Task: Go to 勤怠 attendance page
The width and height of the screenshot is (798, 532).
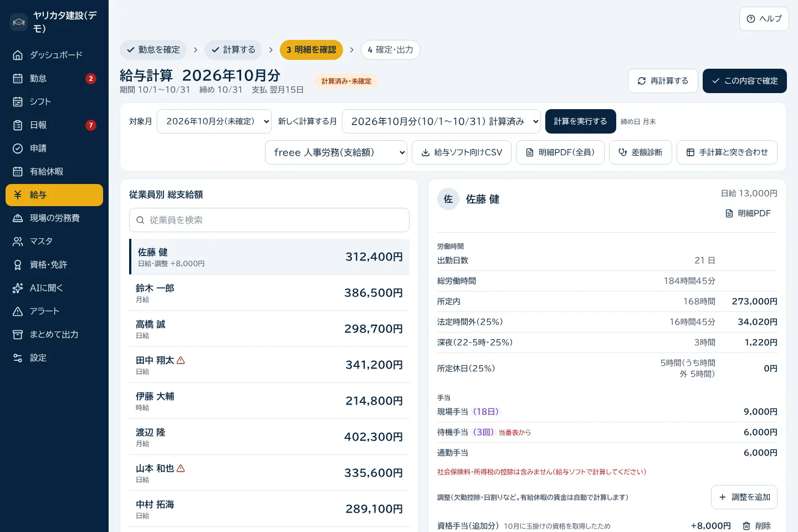Action: click(54, 78)
